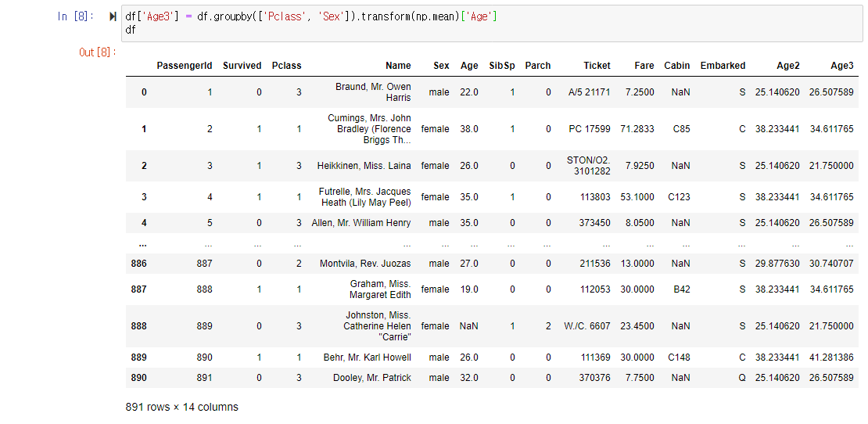
Task: Click the Sex column header
Action: pos(441,65)
